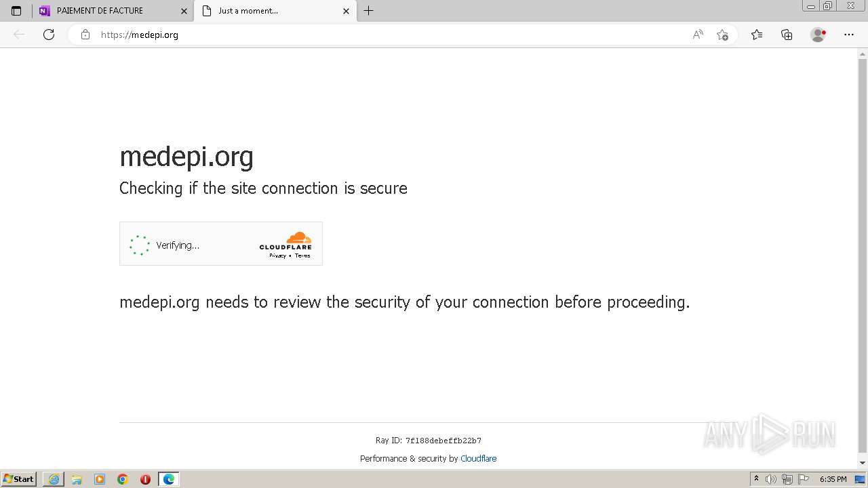Click the Cloudflare link in footer
868x488 pixels.
478,459
